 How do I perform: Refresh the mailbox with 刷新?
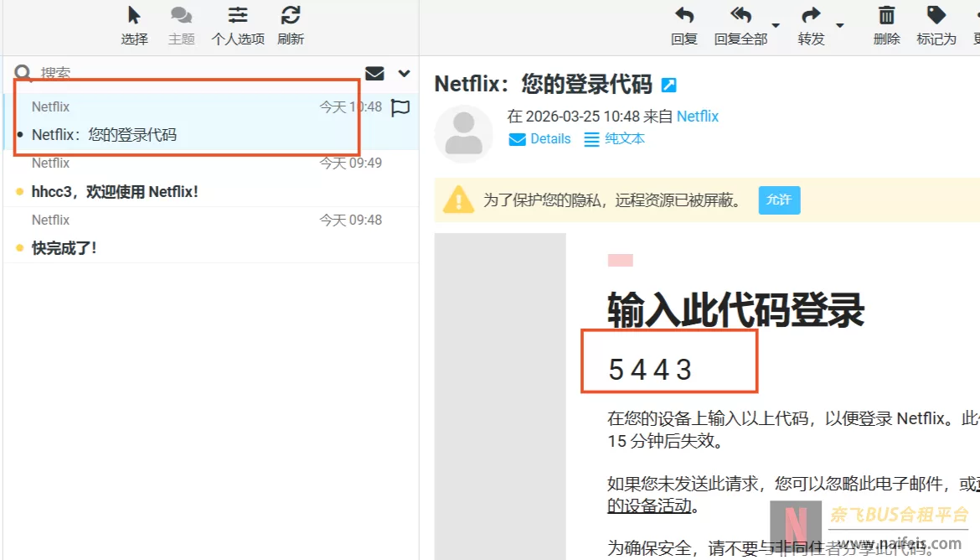(x=291, y=25)
